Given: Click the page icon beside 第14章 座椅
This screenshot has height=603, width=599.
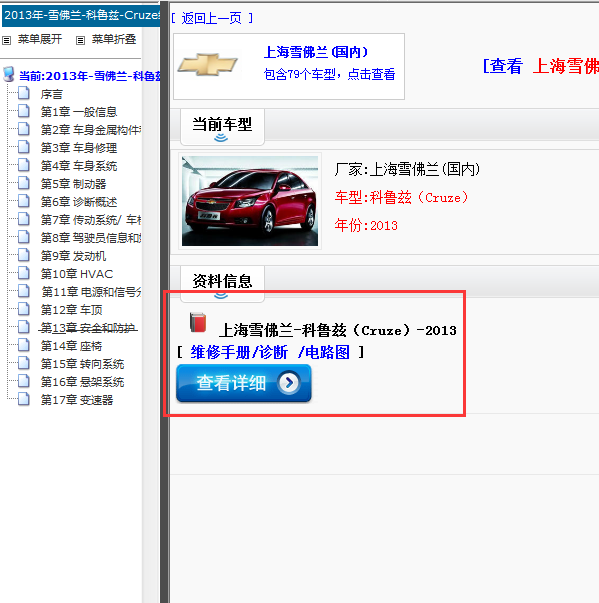Looking at the screenshot, I should click(24, 345).
